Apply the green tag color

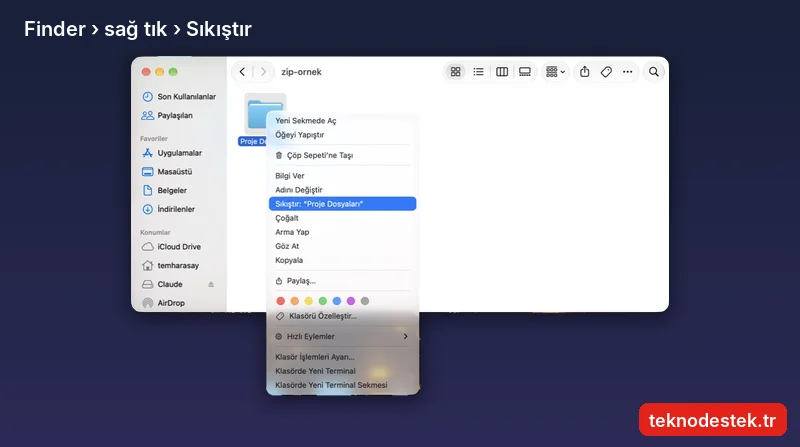(x=322, y=301)
